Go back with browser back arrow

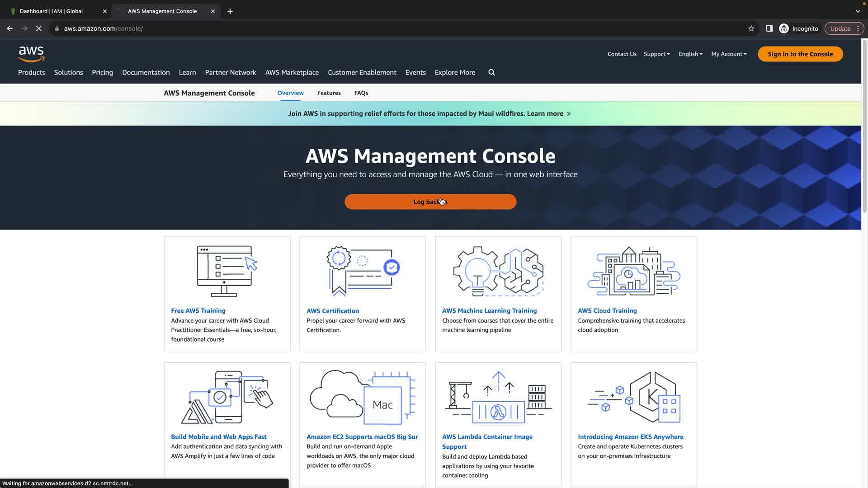coord(10,28)
